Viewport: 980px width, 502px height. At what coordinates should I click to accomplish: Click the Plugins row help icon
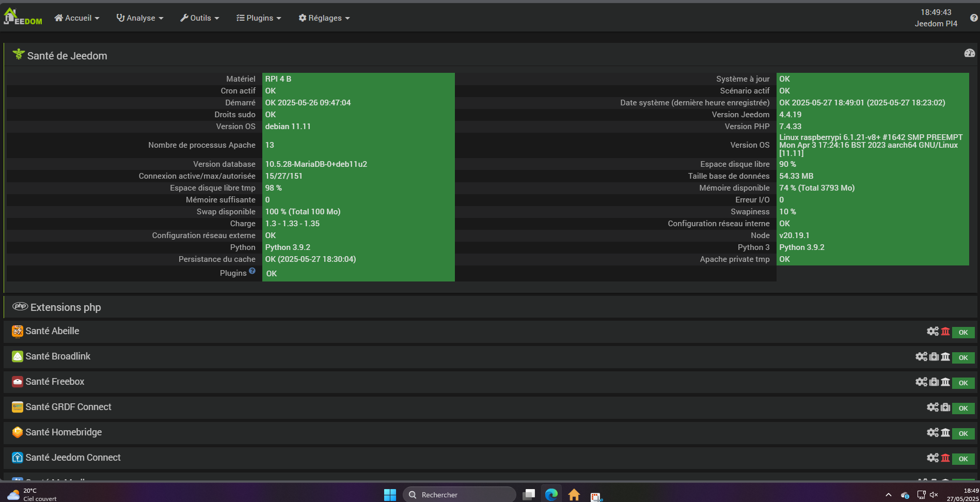coord(252,271)
